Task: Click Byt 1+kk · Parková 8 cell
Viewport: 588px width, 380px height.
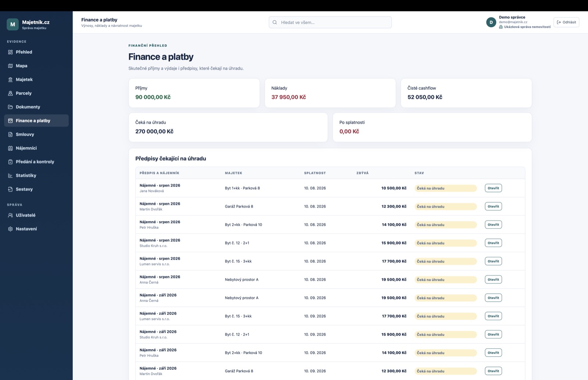Action: [x=242, y=188]
